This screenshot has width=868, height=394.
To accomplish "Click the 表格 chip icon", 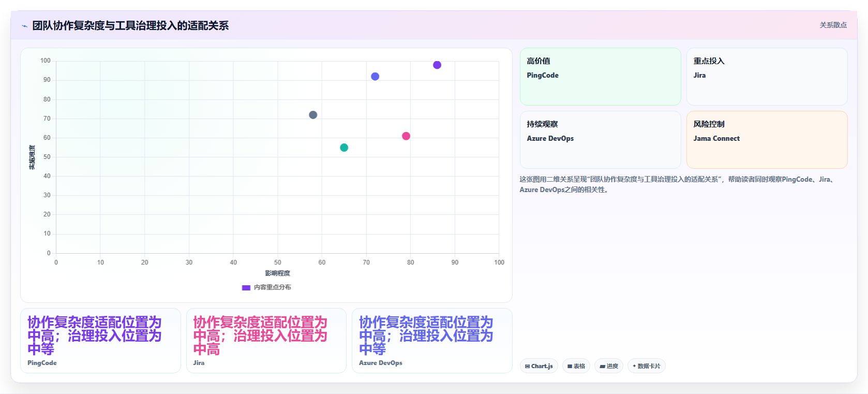I will coord(570,366).
